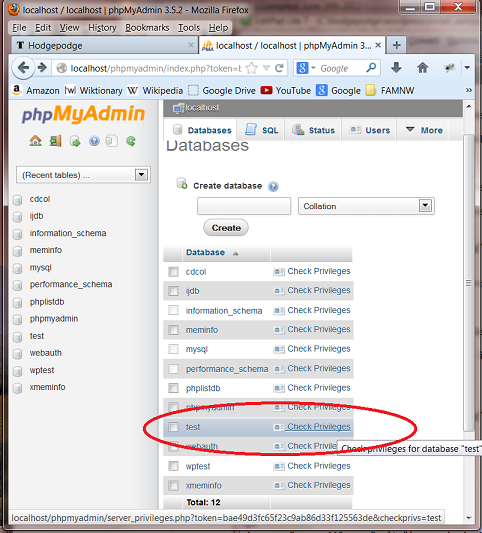
Task: Bookmark page with star icon
Action: [x=251, y=68]
